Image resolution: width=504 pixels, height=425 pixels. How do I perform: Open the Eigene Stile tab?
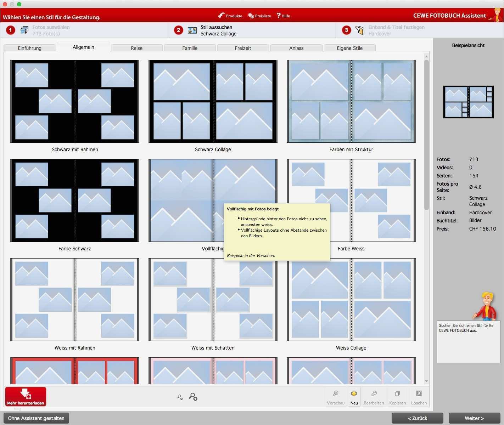tap(350, 48)
